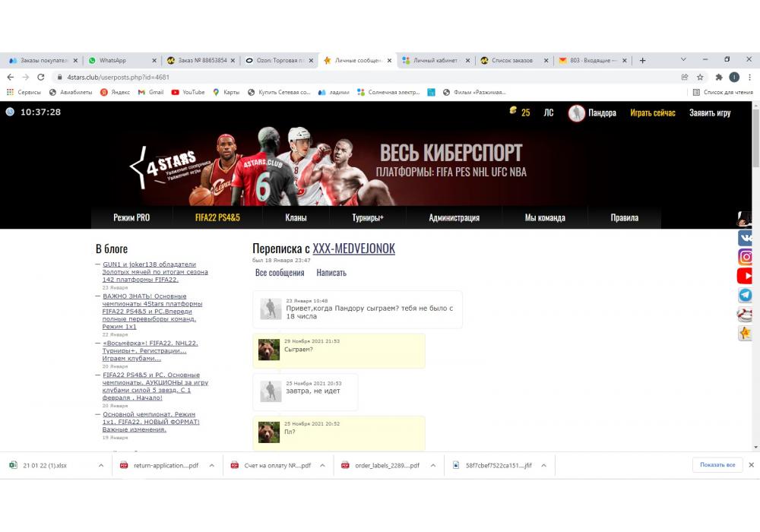760x532 pixels.
Task: Open the 21 01 22 (1).xlsx download
Action: pos(45,466)
